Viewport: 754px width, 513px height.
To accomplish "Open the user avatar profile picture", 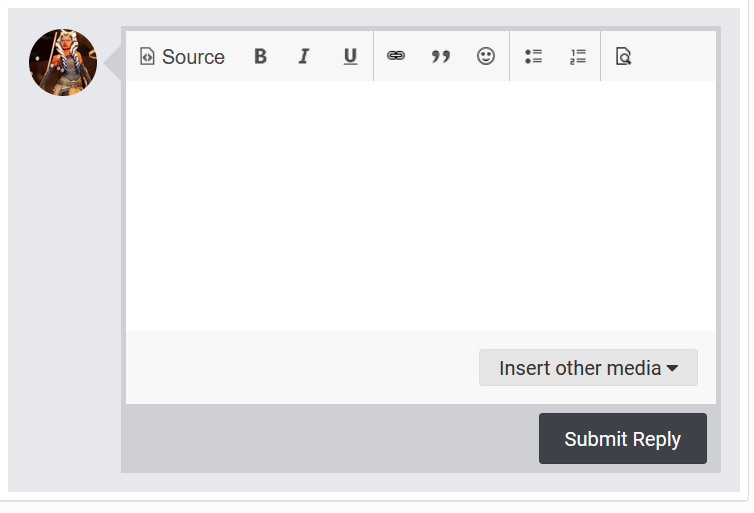I will (63, 63).
